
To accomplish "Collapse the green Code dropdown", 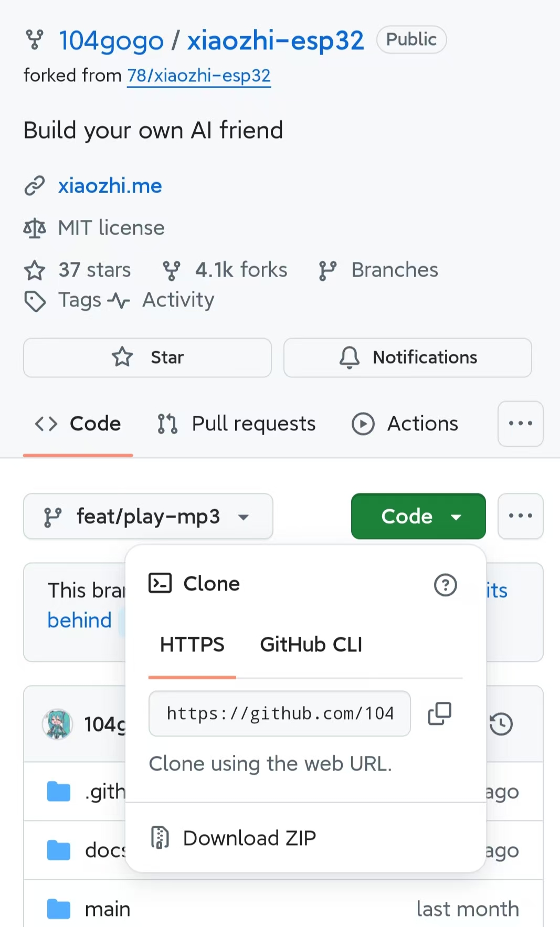I will tap(418, 517).
